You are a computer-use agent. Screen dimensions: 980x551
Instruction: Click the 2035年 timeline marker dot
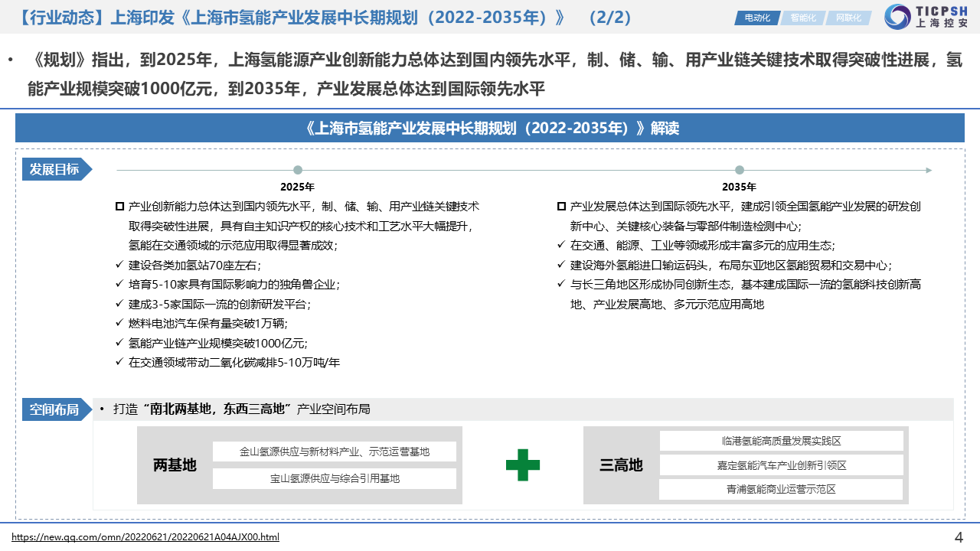[740, 170]
